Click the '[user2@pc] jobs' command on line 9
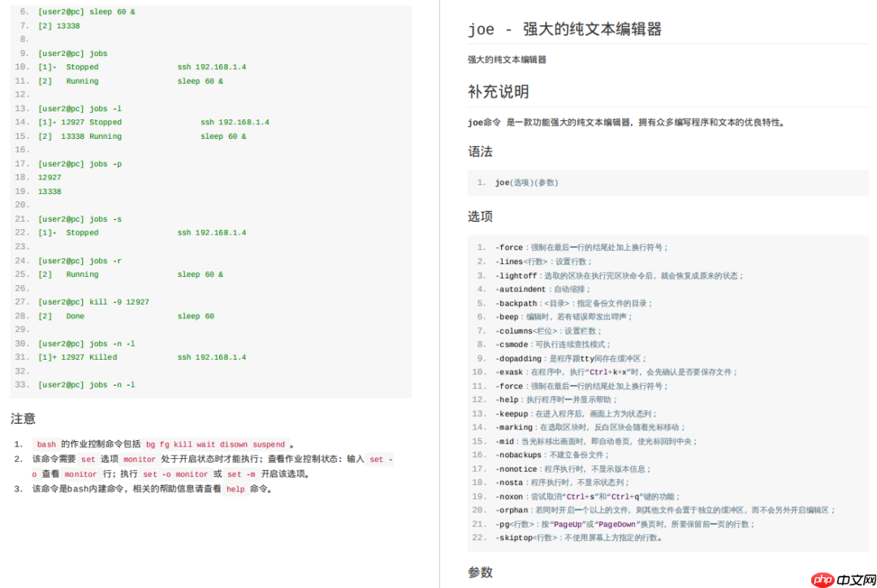Viewport: 877px width, 588px height. coord(73,53)
